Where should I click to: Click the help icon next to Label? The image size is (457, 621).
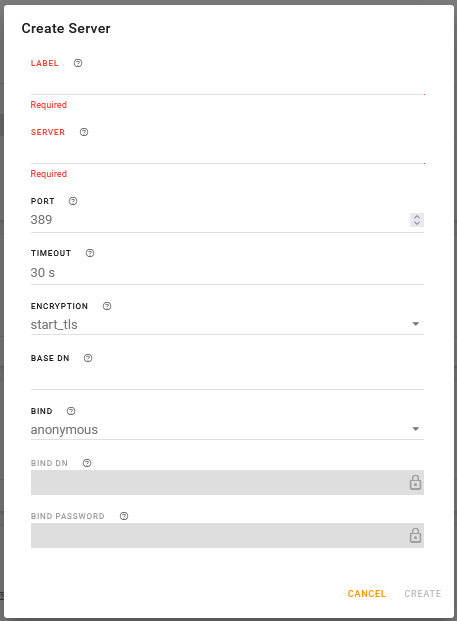[78, 63]
